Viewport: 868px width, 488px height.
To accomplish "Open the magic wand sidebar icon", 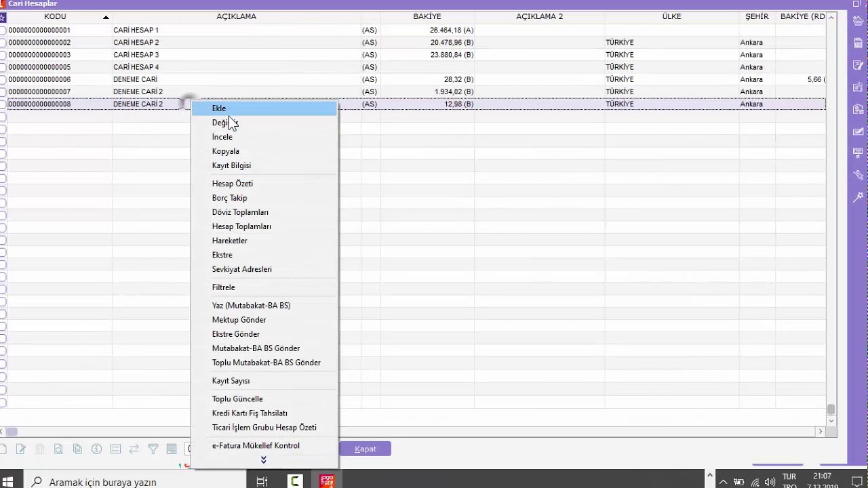I will [859, 197].
